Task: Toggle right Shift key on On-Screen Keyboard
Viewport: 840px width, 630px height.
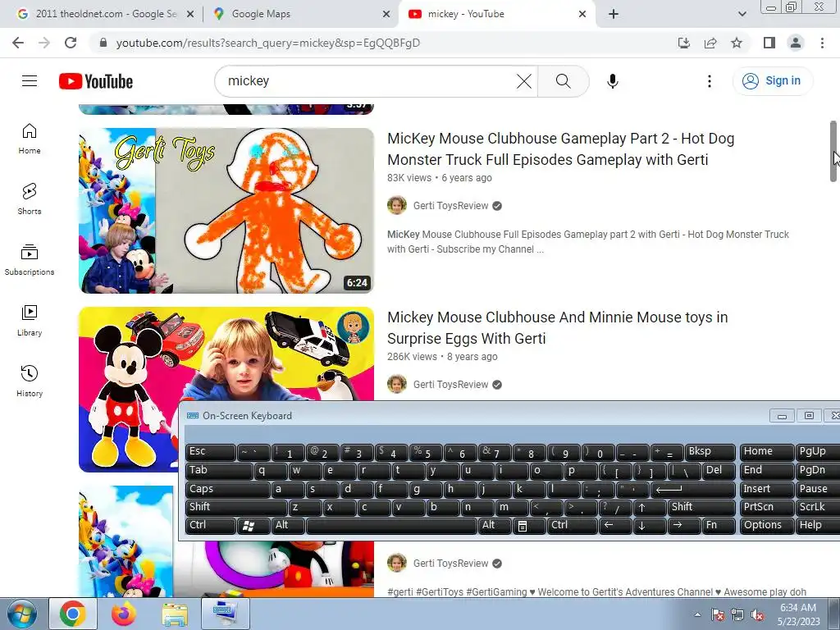Action: 701,507
